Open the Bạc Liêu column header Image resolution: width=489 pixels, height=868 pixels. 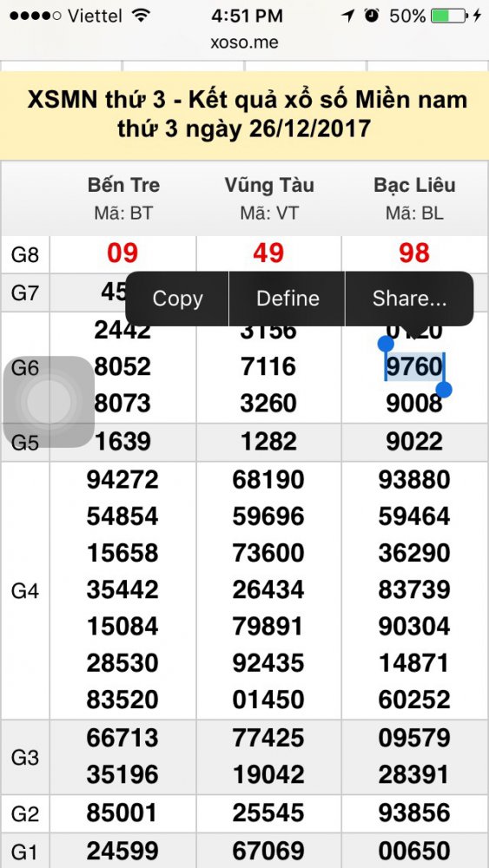(x=415, y=198)
